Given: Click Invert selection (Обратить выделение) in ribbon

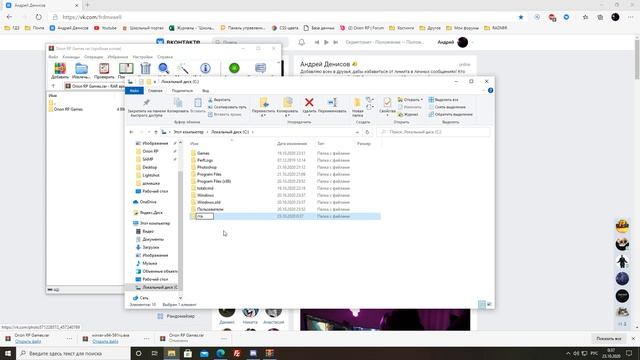Looking at the screenshot, I should [x=451, y=114].
